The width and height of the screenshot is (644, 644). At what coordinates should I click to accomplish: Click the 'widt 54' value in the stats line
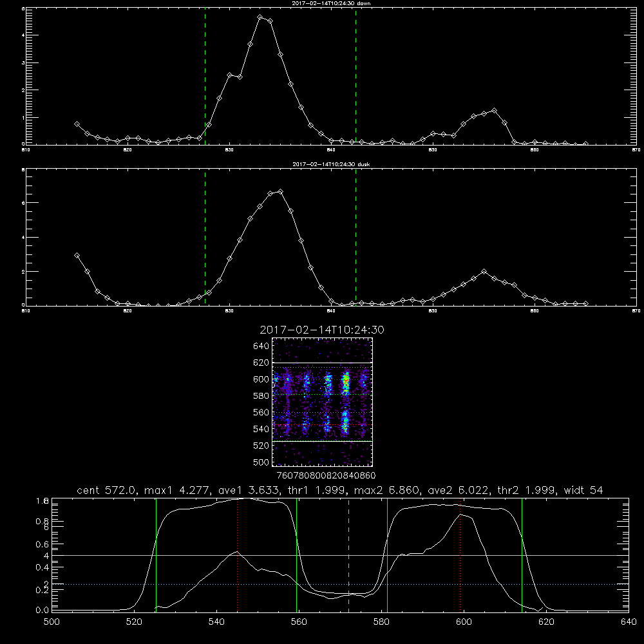[583, 490]
